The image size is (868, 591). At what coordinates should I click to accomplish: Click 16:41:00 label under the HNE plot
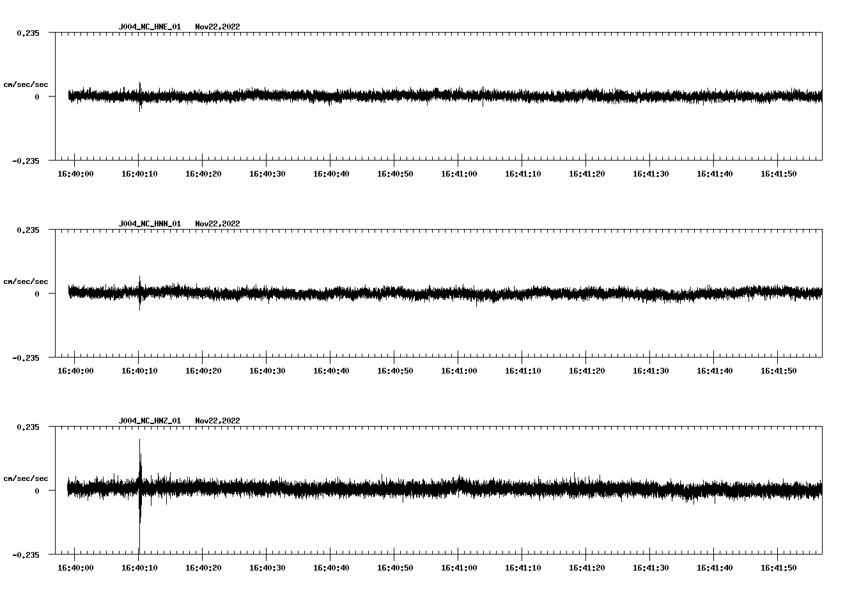click(x=459, y=174)
